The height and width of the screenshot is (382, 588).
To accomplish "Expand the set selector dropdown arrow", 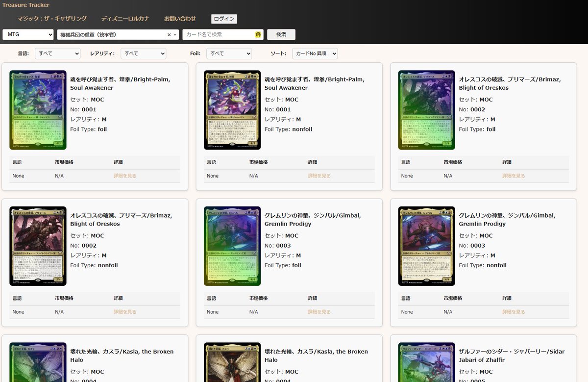I will coord(174,34).
